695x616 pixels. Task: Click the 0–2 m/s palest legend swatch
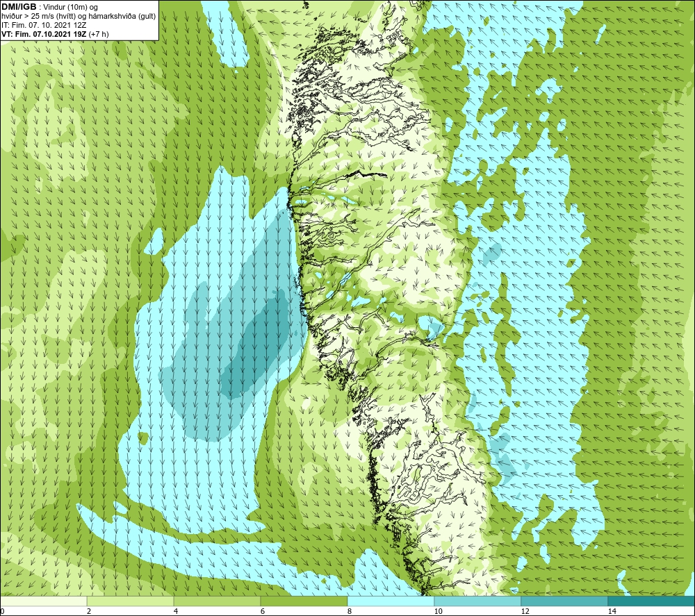click(43, 601)
